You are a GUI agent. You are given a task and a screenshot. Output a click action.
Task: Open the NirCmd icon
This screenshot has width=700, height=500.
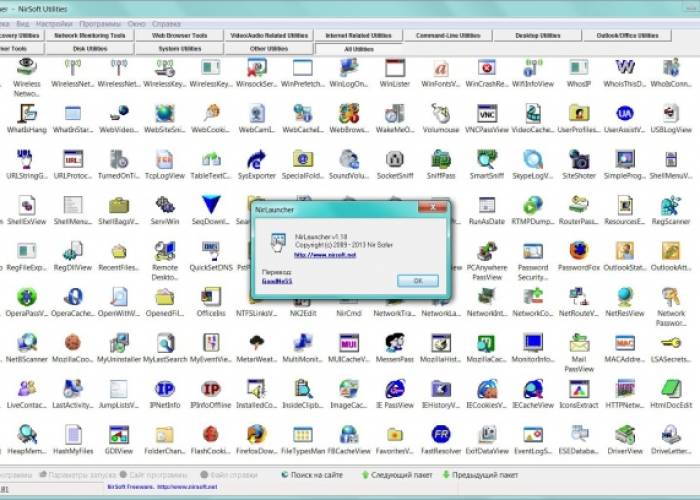[349, 313]
